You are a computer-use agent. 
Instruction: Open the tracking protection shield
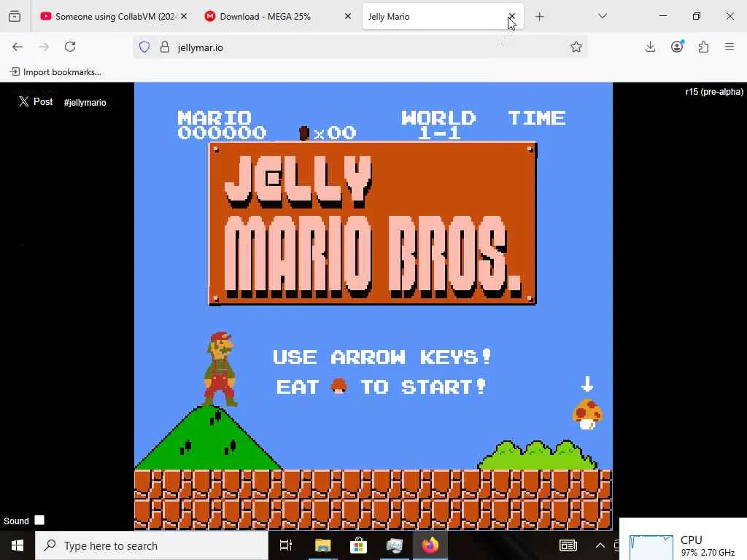pos(144,47)
